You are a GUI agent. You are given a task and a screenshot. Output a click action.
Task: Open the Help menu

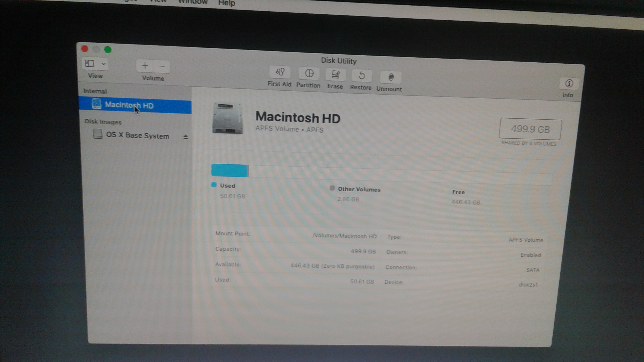227,3
